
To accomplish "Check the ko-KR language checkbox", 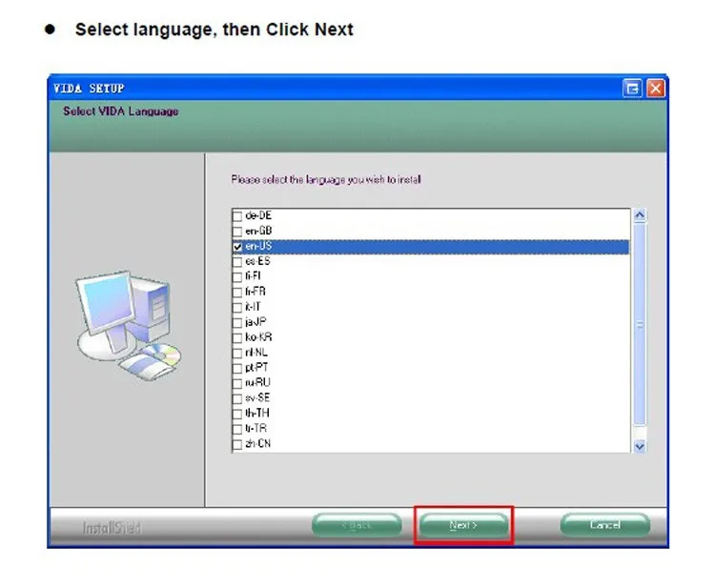I will point(237,337).
